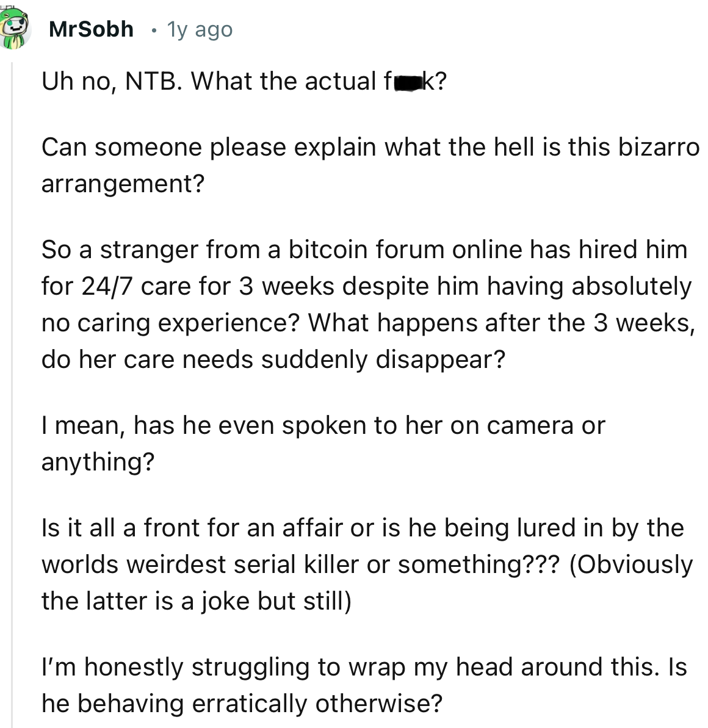Click the word "anything?" on its own line
Image resolution: width=708 pixels, height=728 pixels.
[x=98, y=462]
